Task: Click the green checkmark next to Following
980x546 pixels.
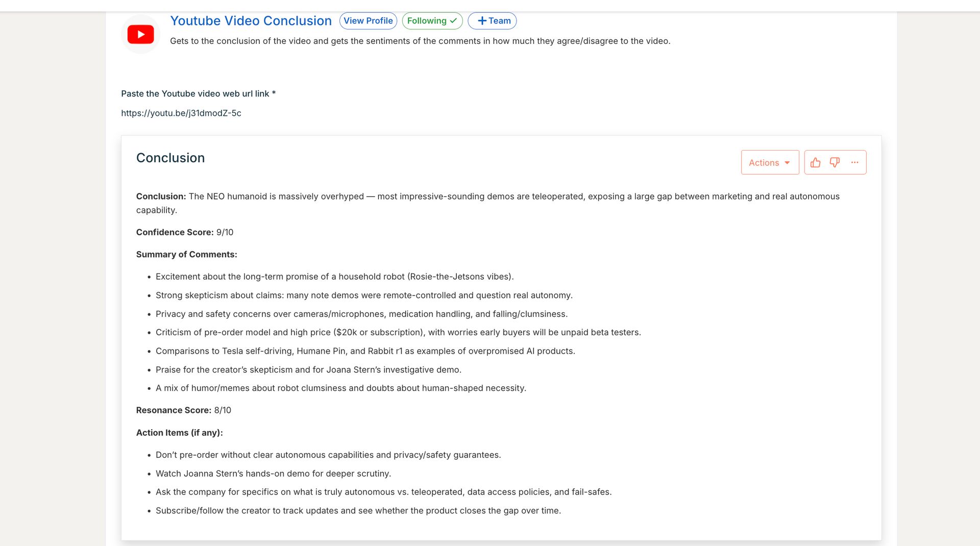Action: coord(453,21)
